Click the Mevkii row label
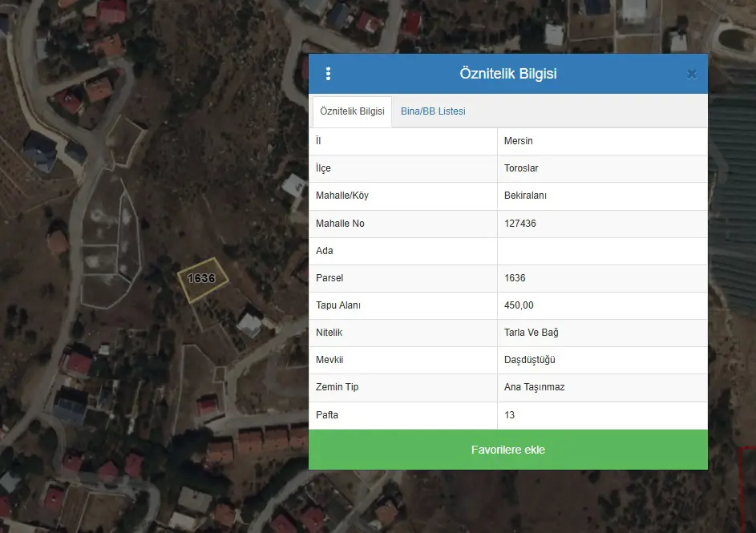The width and height of the screenshot is (756, 533). tap(329, 360)
